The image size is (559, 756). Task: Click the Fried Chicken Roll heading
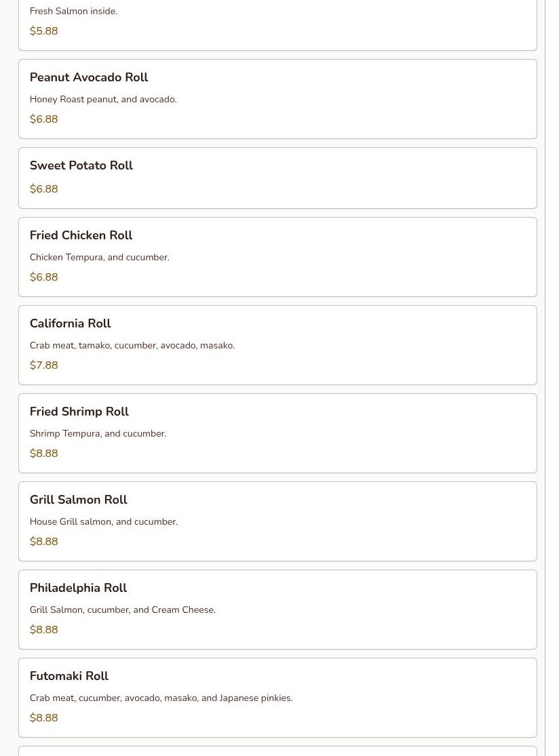click(x=81, y=236)
